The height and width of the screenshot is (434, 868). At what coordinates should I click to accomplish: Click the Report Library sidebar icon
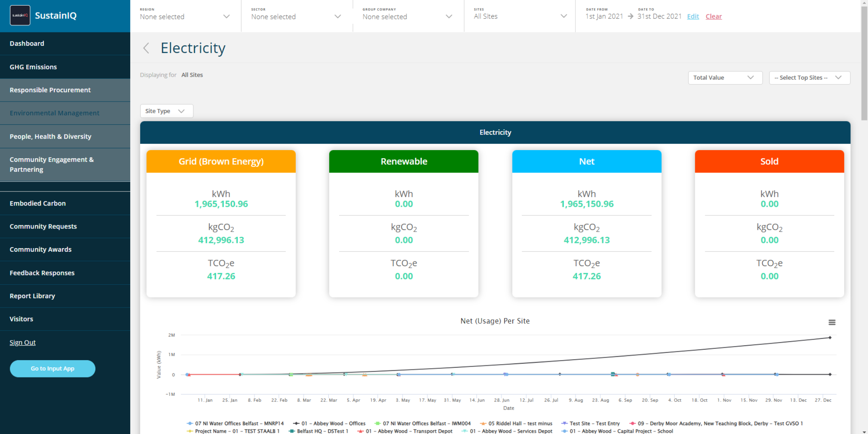pyautogui.click(x=32, y=295)
